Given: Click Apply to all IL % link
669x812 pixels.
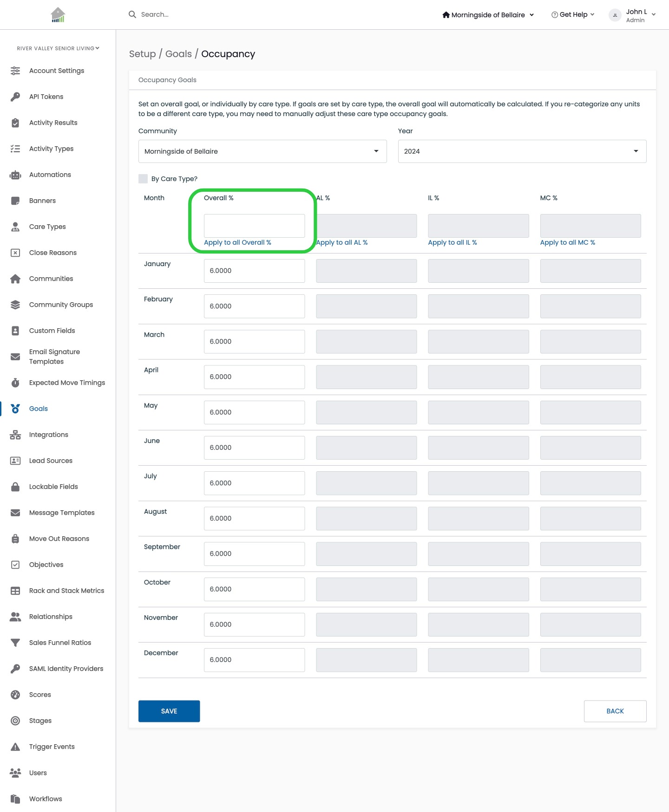Looking at the screenshot, I should (x=453, y=242).
